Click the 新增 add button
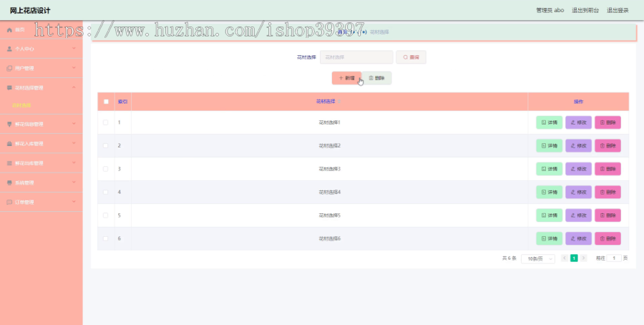This screenshot has width=644, height=325. (x=346, y=78)
